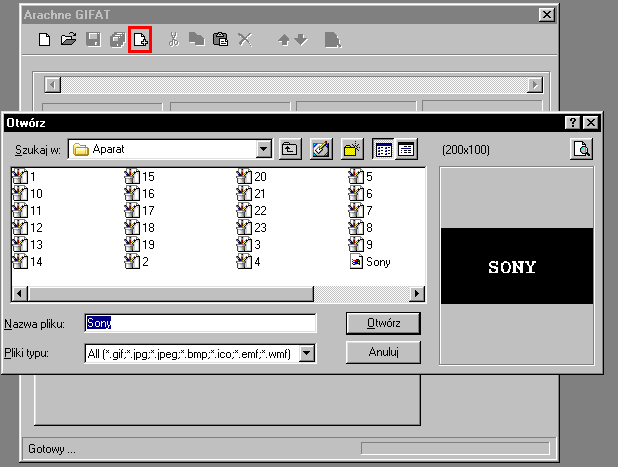Select file 11 in the list
The image size is (618, 467).
(x=27, y=210)
